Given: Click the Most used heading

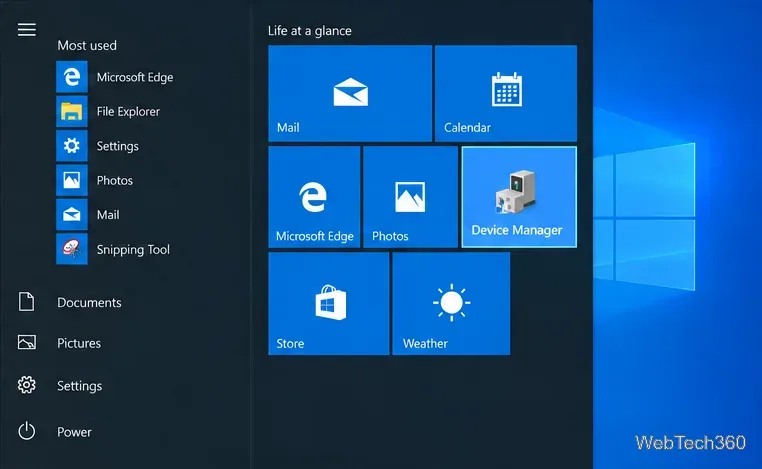Looking at the screenshot, I should (87, 45).
